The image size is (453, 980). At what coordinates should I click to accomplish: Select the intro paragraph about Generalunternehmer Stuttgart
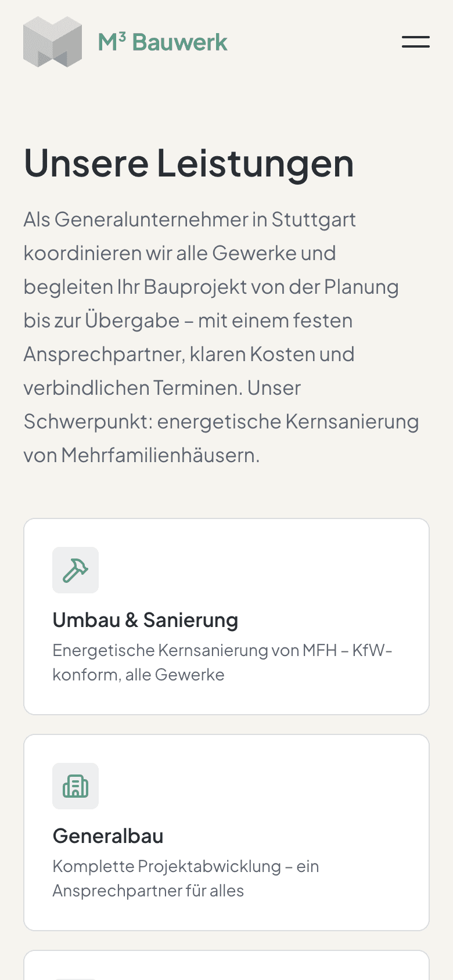tap(221, 337)
